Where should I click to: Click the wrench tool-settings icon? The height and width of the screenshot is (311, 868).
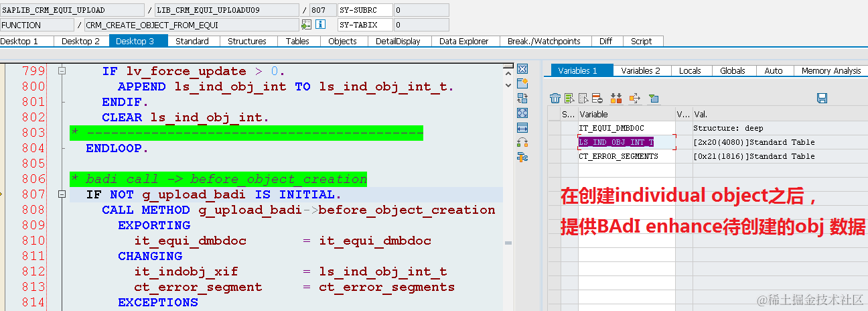pyautogui.click(x=523, y=158)
